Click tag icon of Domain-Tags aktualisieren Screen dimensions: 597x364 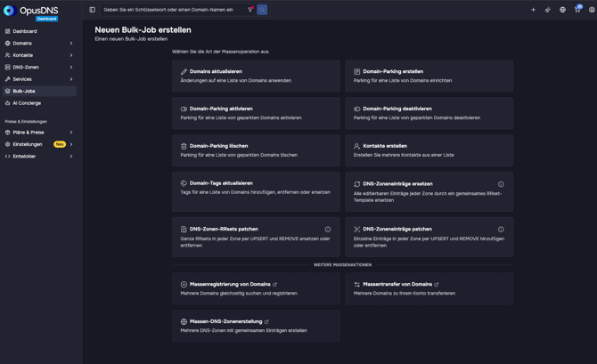click(184, 183)
